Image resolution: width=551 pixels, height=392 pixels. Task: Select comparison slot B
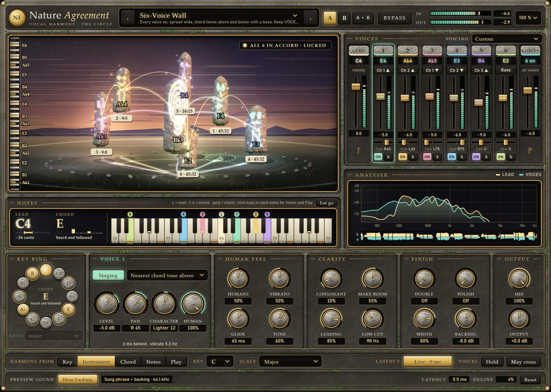coord(344,18)
